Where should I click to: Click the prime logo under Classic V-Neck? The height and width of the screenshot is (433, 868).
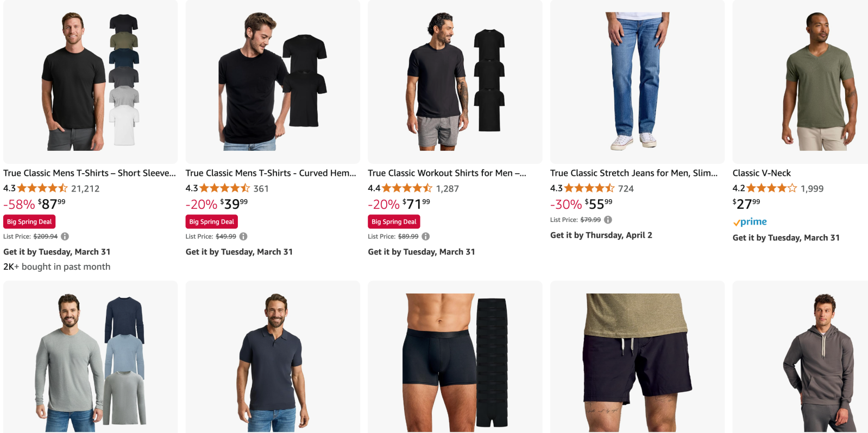tap(750, 222)
